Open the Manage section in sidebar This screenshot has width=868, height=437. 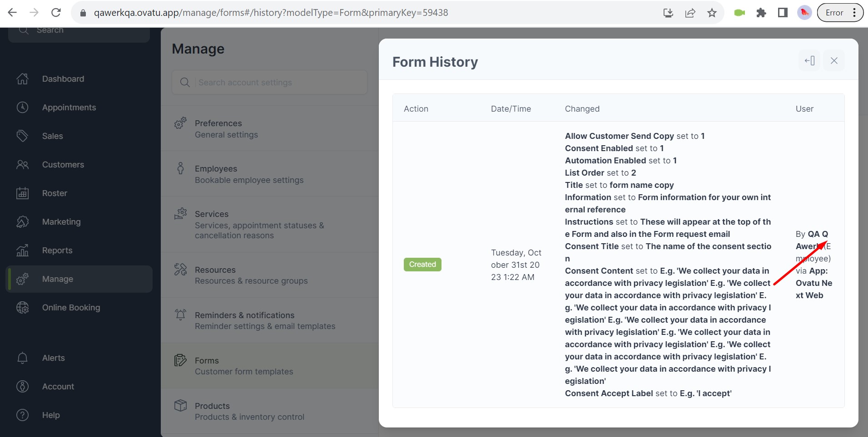tap(80, 279)
